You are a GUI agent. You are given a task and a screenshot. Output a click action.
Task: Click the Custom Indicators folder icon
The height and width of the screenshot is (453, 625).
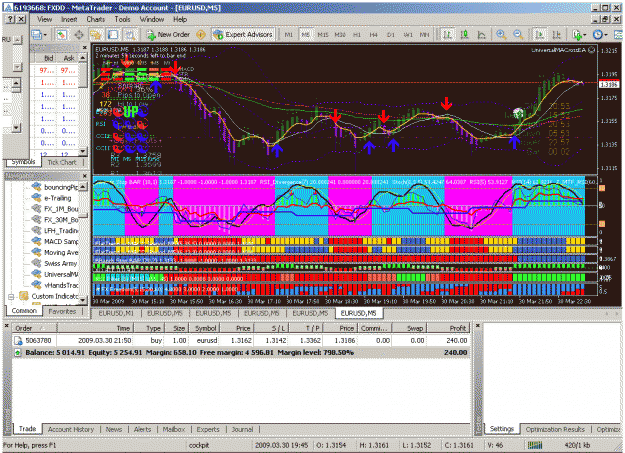coord(24,296)
